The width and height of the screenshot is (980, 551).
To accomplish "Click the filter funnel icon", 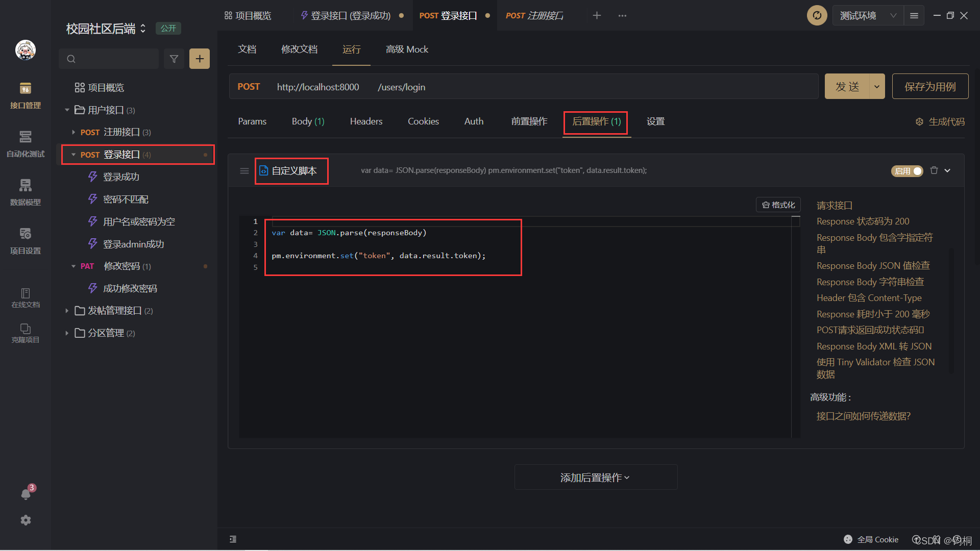I will (x=174, y=59).
